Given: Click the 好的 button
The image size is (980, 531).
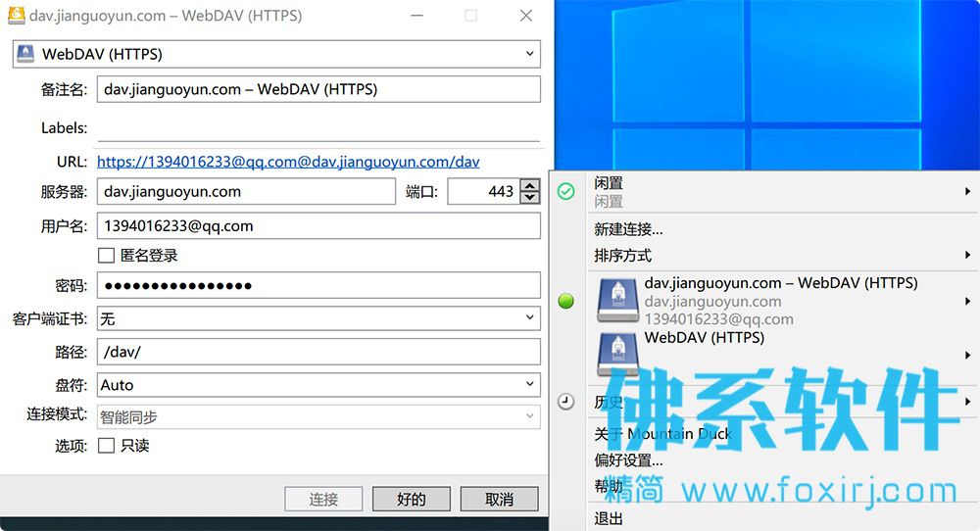Looking at the screenshot, I should (x=412, y=499).
